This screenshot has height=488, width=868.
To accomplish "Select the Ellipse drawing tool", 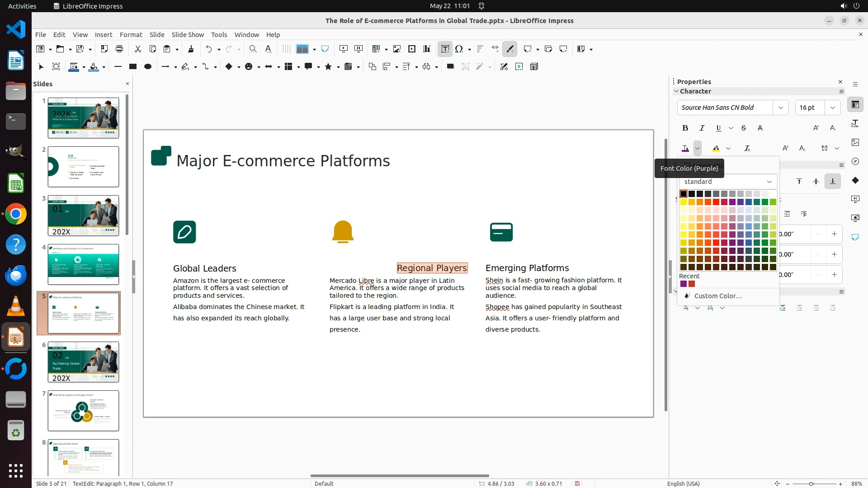I will [147, 66].
